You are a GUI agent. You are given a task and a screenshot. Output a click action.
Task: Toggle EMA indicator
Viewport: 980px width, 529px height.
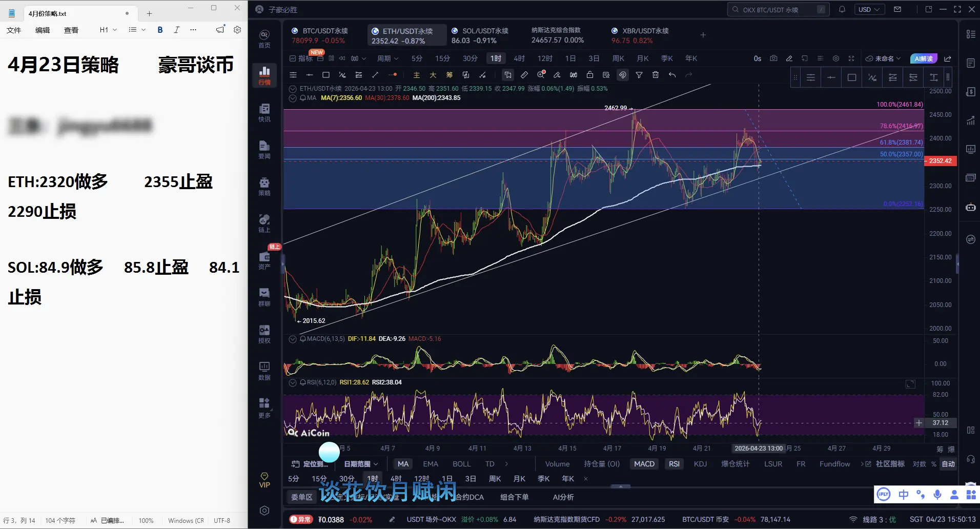pos(431,464)
